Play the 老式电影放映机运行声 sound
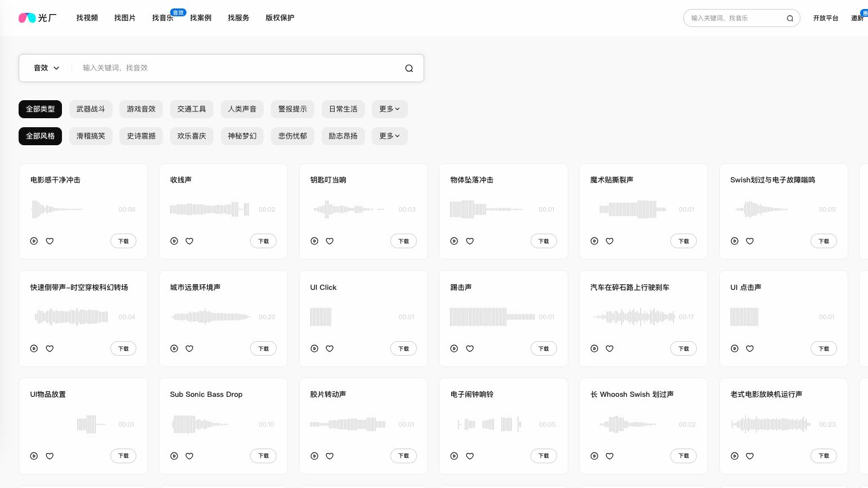The image size is (868, 488). tap(735, 456)
